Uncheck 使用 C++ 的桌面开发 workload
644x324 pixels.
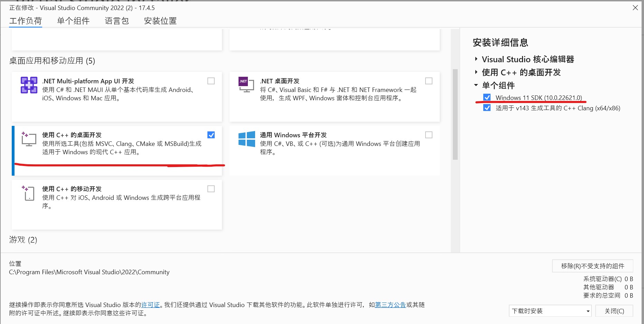211,135
